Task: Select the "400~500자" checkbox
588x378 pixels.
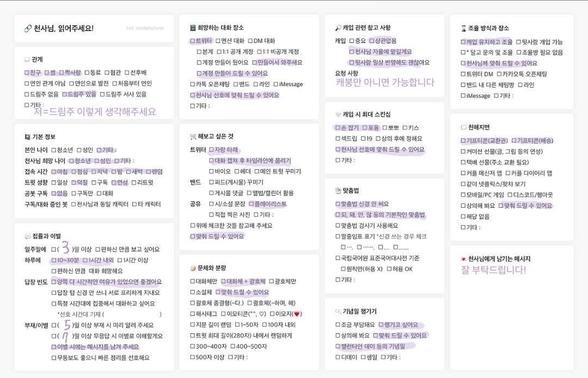Action: [x=232, y=346]
